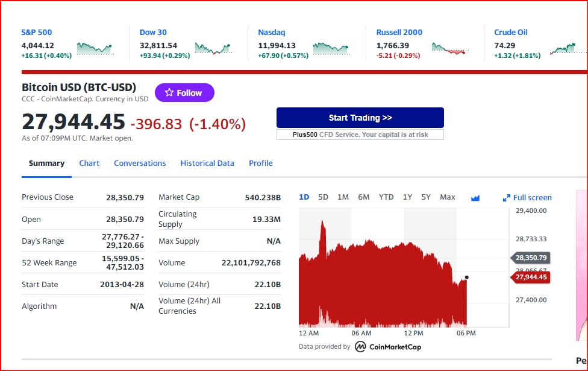
Task: Select the Max chart range
Action: [448, 197]
